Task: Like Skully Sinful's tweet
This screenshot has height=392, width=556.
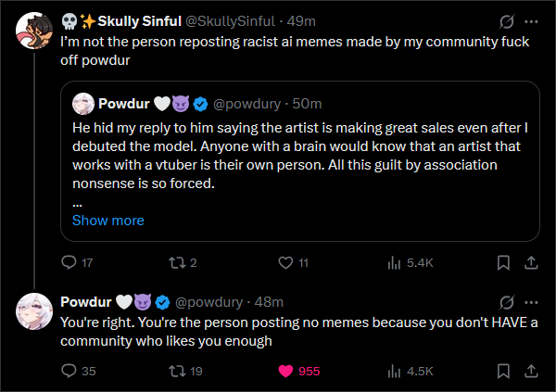Action: [x=293, y=263]
